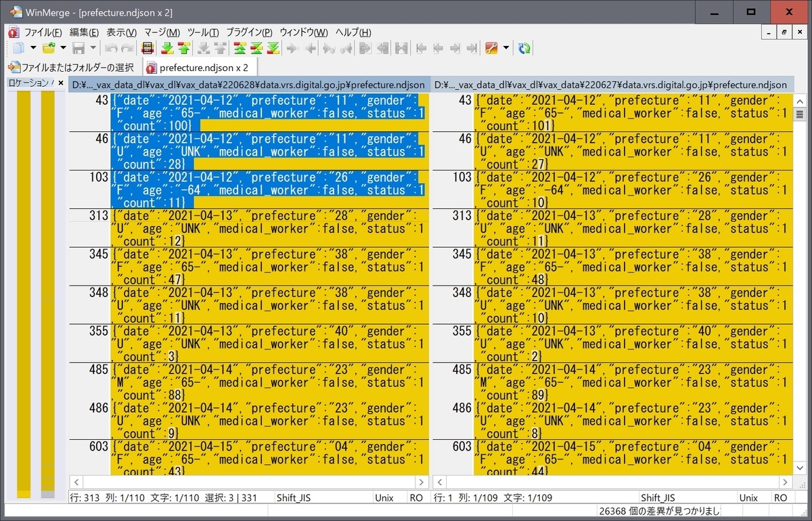Click the Copy to Left arrow icon

[310, 48]
